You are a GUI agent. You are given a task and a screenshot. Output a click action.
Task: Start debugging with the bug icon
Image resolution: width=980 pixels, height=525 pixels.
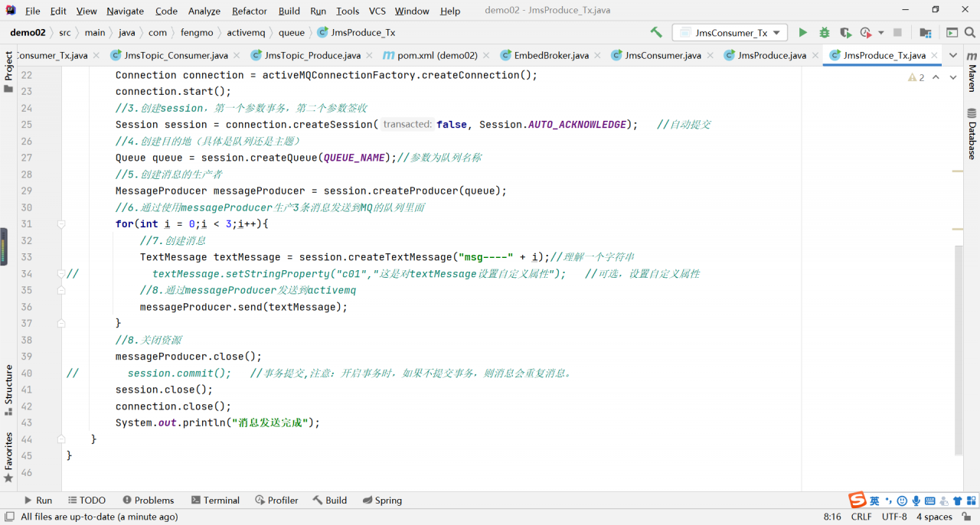[x=824, y=33]
